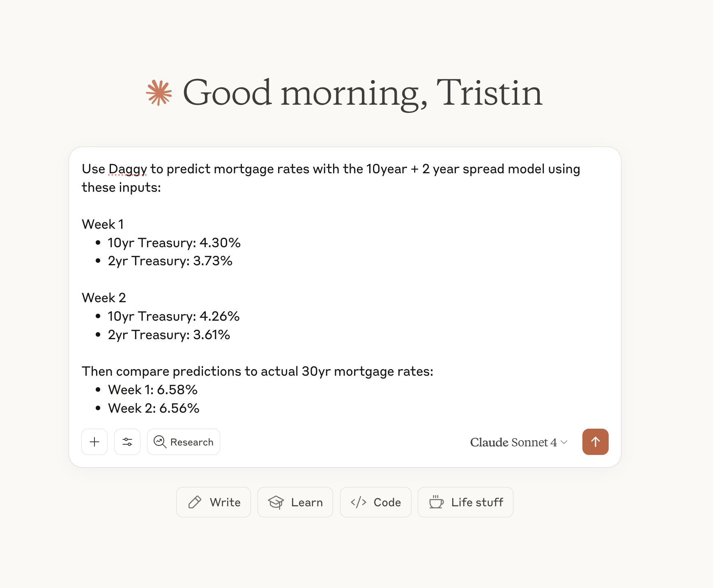Select the Write suggestion chip

coord(213,502)
